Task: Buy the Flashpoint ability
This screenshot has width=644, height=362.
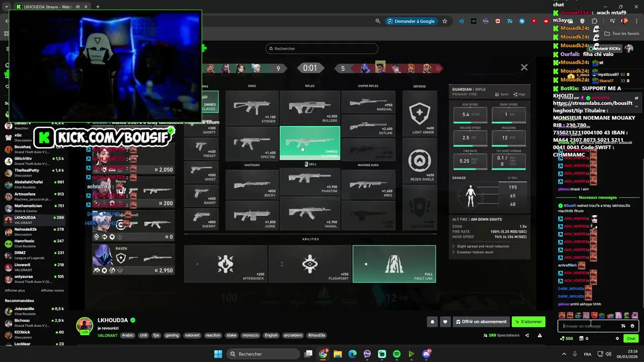Action: click(310, 264)
